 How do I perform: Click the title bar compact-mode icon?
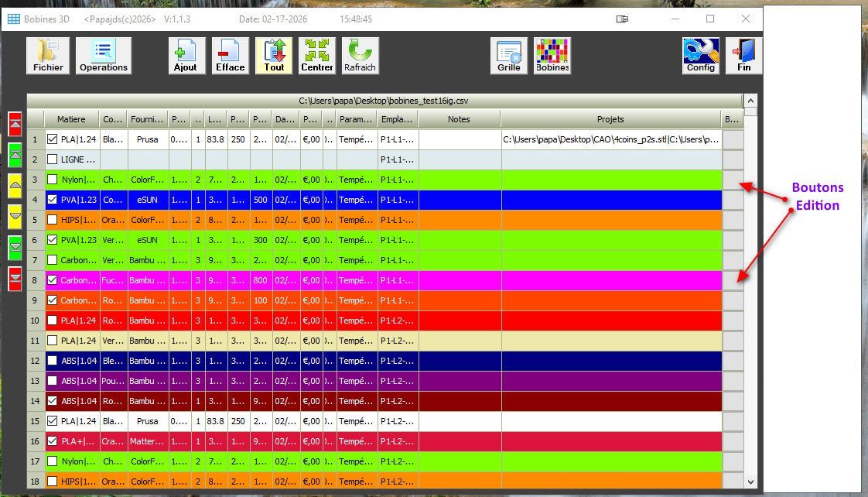point(622,19)
